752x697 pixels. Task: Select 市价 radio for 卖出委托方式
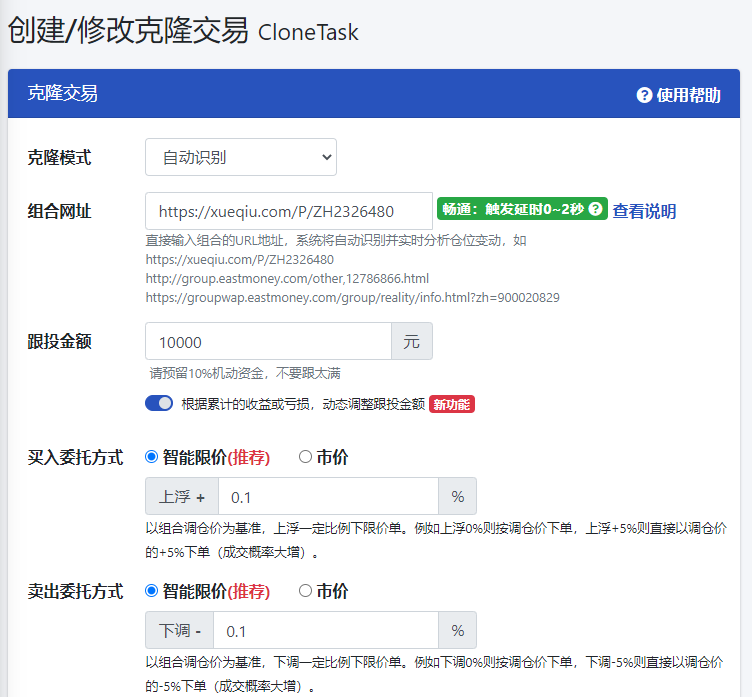306,591
